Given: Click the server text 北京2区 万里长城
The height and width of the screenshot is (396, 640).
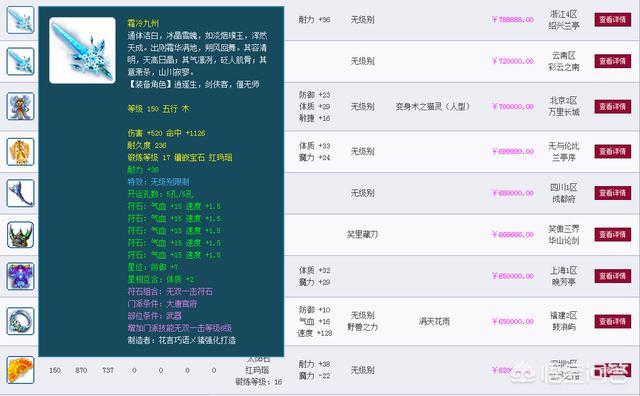Looking at the screenshot, I should tap(564, 106).
